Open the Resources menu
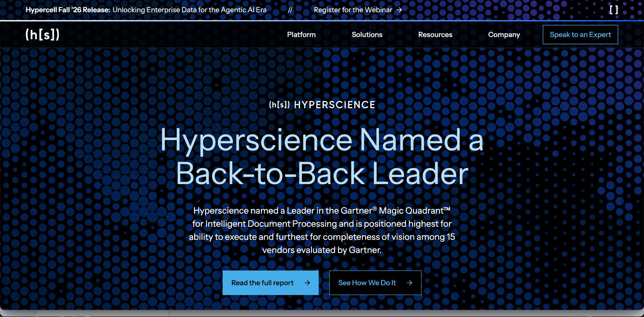 click(x=435, y=35)
